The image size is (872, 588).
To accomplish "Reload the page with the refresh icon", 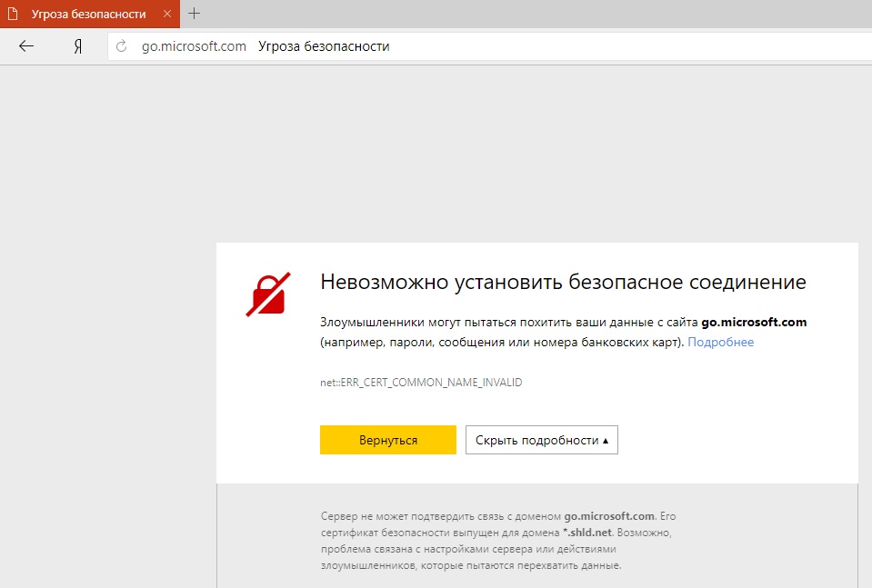I will click(121, 46).
